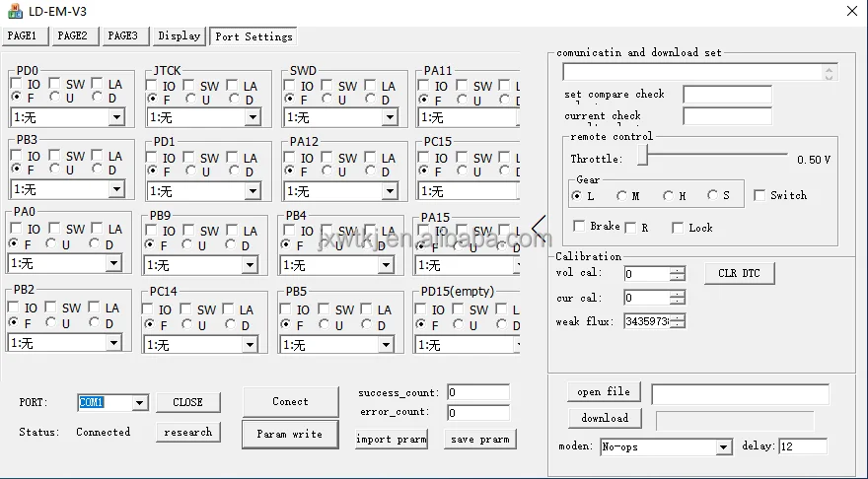Expand the PB3 function dropdown

116,189
